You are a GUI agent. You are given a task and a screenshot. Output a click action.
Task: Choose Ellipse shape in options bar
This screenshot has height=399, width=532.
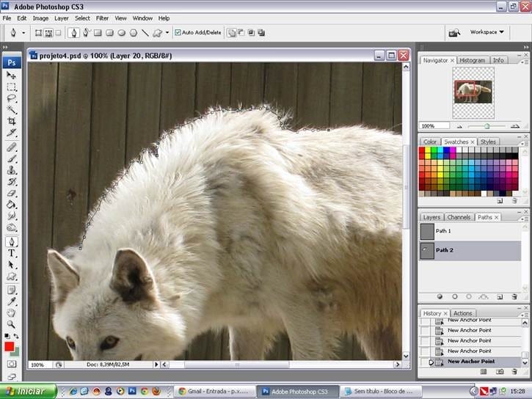121,32
